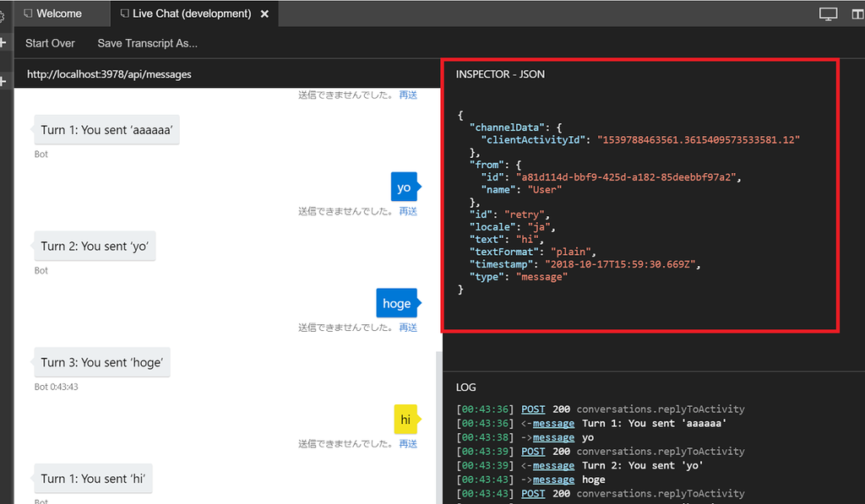
Task: Select bot message 'Turn 1: You sent 'aaaaaa''
Action: point(106,130)
